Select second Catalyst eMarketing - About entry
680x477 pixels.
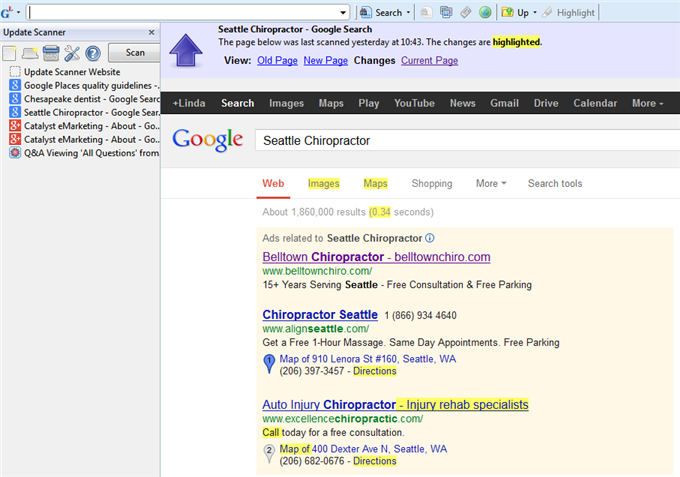(x=84, y=139)
